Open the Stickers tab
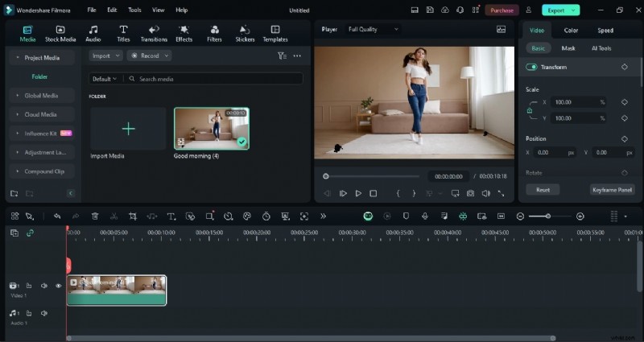Image resolution: width=644 pixels, height=342 pixels. tap(245, 34)
